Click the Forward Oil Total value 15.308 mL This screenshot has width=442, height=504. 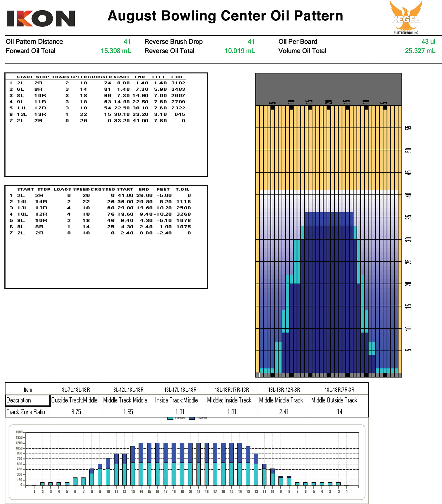[116, 51]
